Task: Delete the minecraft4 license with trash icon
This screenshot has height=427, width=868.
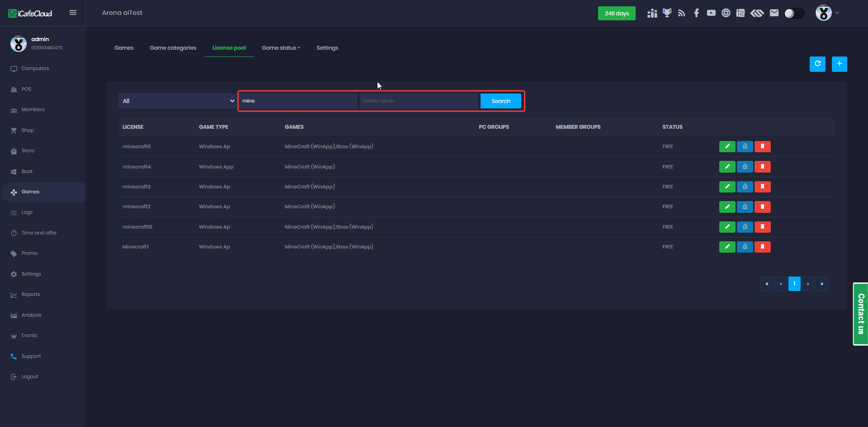Action: pos(762,167)
